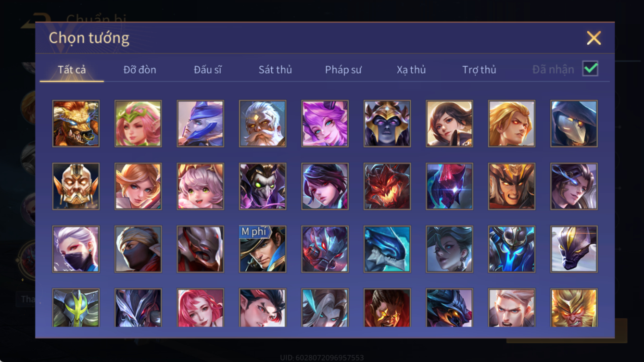The width and height of the screenshot is (644, 362).
Task: Choose the red demon hero portrait
Action: [x=387, y=187]
